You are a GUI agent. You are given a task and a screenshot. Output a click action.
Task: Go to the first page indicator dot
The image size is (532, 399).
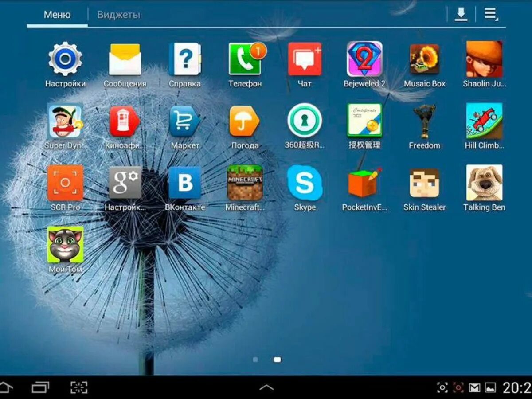click(x=255, y=360)
